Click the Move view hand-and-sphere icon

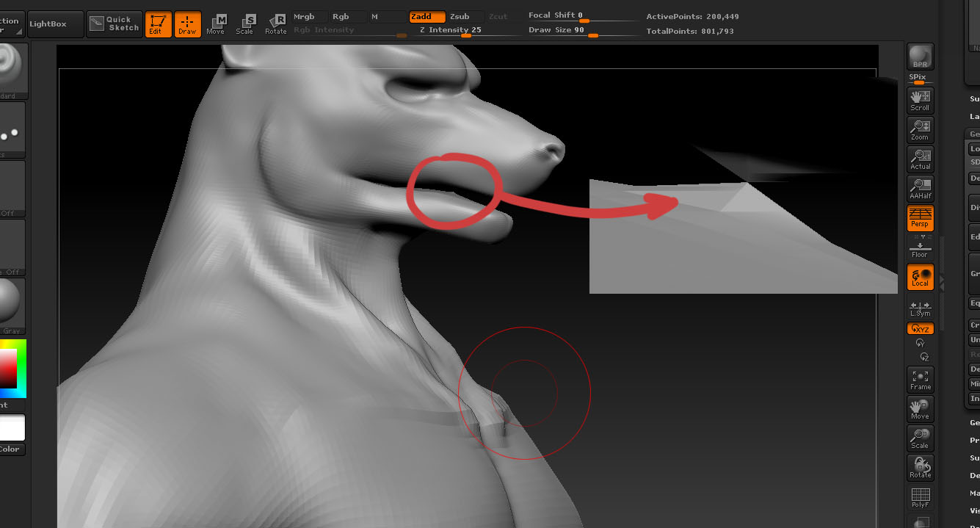920,409
